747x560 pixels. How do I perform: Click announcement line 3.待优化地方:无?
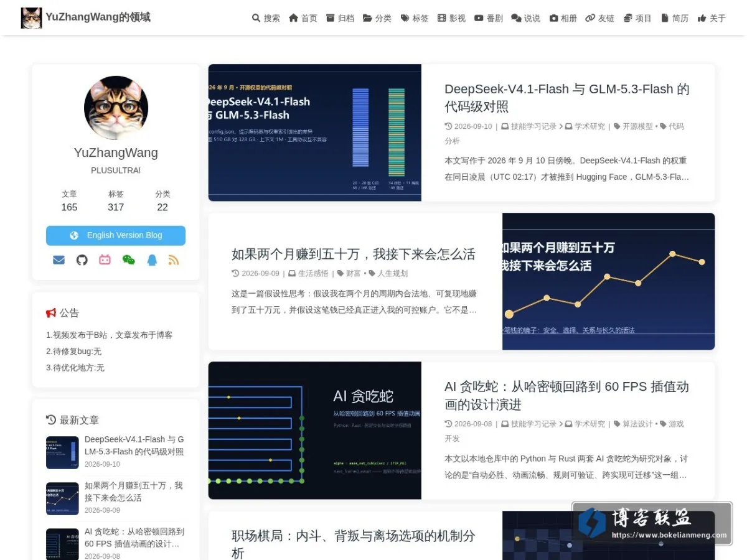75,368
